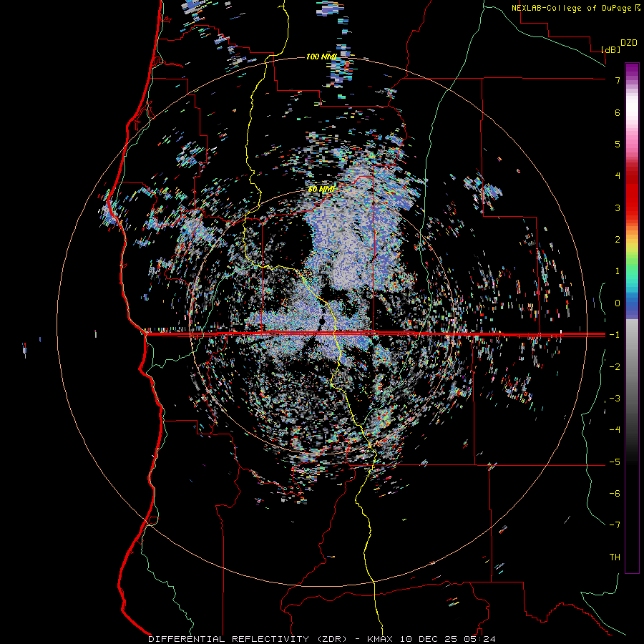This screenshot has height=644, width=644.
Task: Click the legend value 2
Action: pyautogui.click(x=618, y=240)
